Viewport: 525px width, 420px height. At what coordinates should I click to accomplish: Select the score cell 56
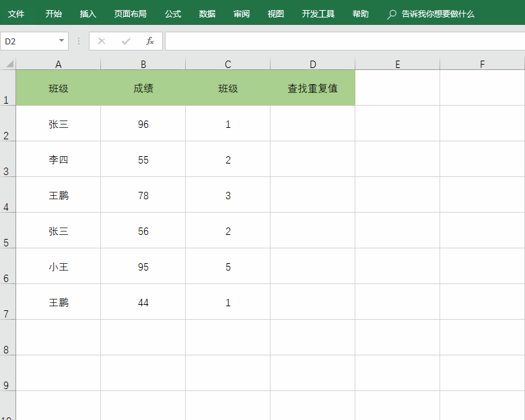pos(143,230)
